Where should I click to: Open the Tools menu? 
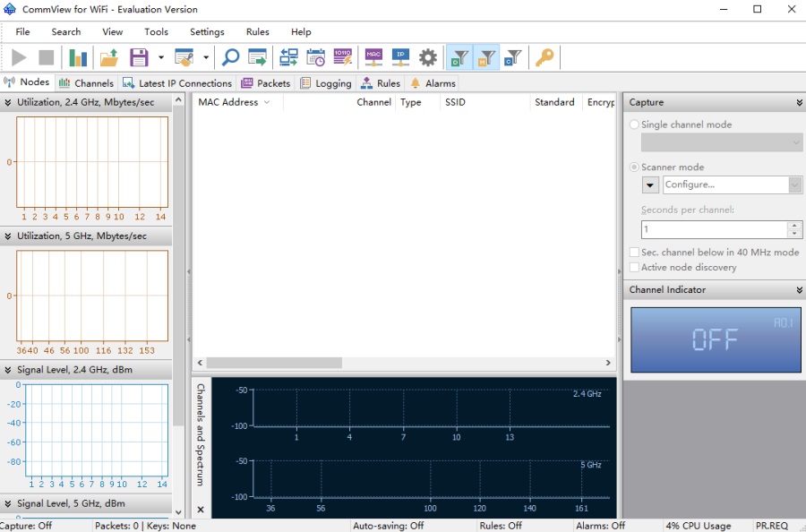(156, 32)
